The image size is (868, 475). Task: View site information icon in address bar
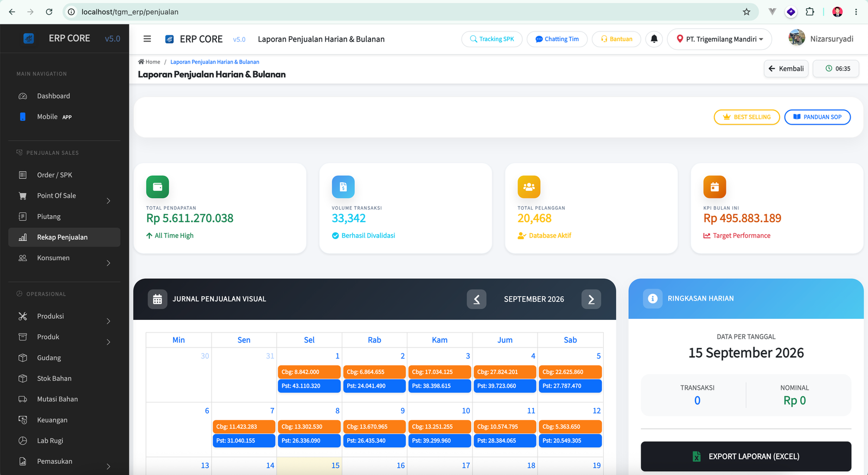click(71, 12)
